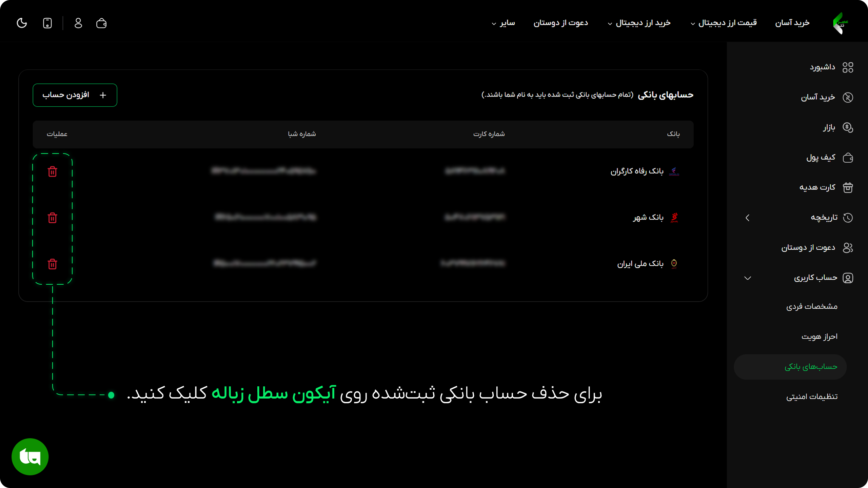This screenshot has width=868, height=488.
Task: Open خرید آسان in the top navigation
Action: click(x=792, y=23)
